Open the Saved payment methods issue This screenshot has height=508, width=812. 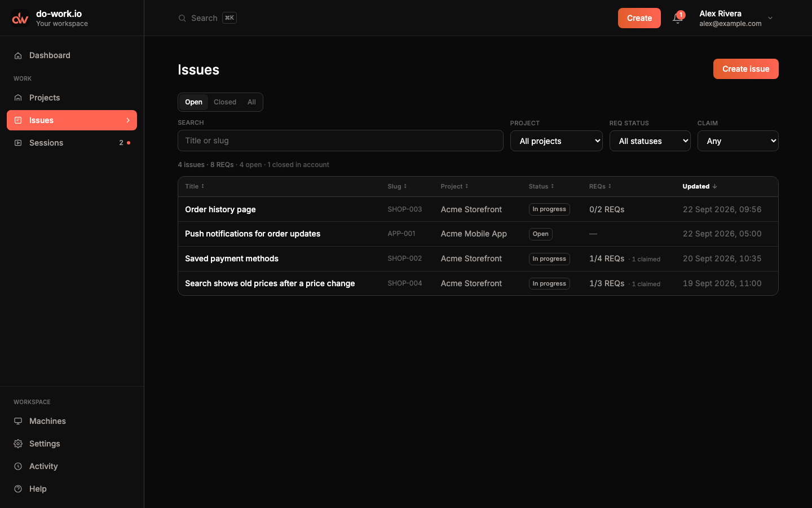click(232, 259)
